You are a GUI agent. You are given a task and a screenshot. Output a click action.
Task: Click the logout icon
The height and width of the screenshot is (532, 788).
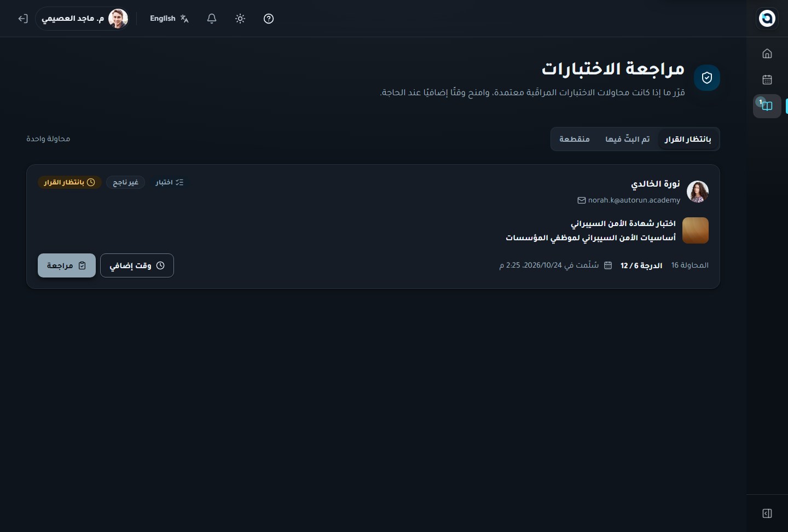click(22, 19)
